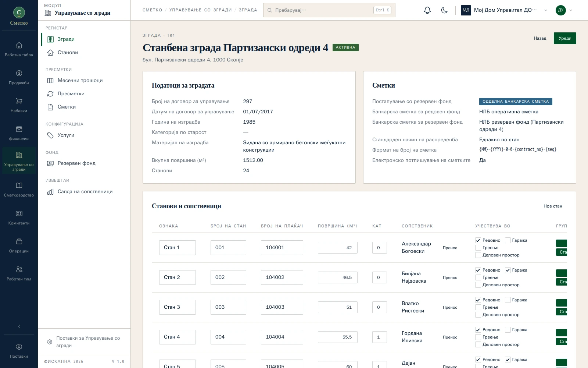This screenshot has height=368, width=588.
Task: Click the Сметко breadcrumb
Action: click(x=152, y=10)
